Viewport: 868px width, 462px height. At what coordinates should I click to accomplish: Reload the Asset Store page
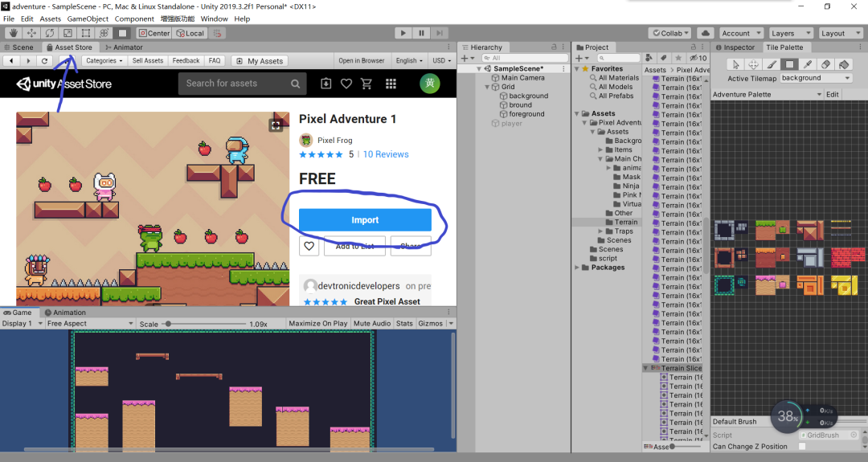point(45,61)
